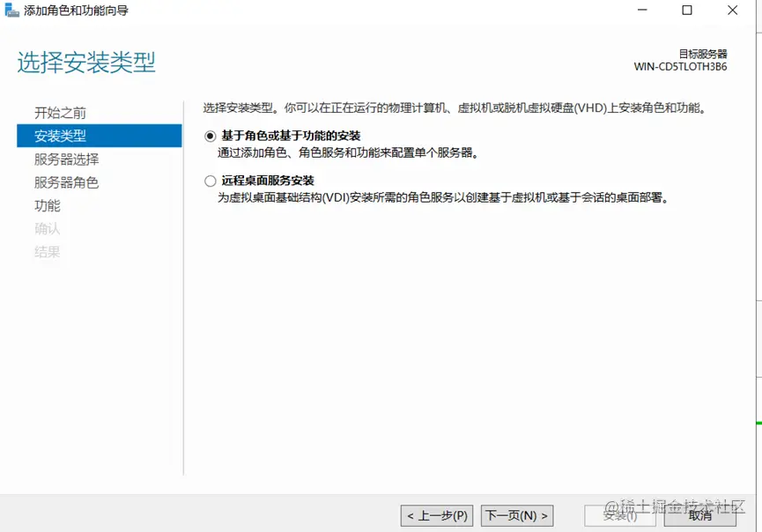Screen dimensions: 762x532
Task: Click the wizard icon in title bar
Action: point(11,11)
